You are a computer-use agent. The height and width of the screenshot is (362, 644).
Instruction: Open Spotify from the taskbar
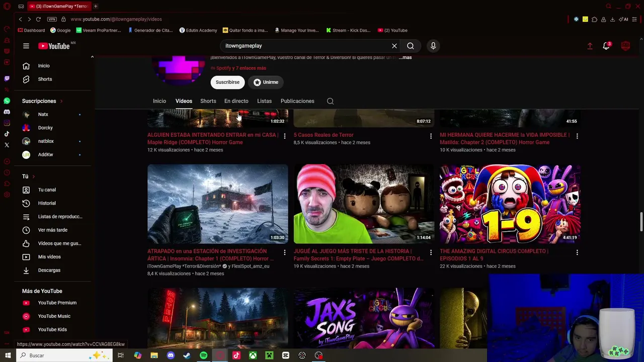click(x=203, y=355)
